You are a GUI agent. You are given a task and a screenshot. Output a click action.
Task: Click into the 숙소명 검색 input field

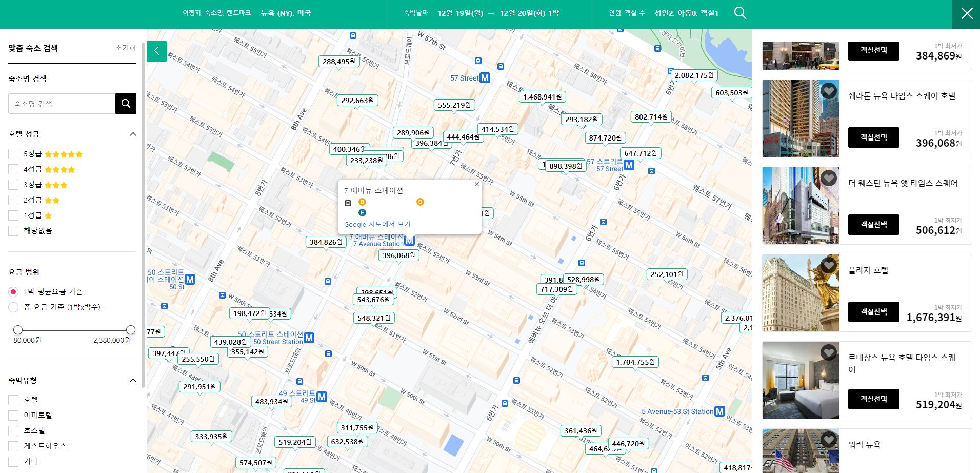(62, 104)
